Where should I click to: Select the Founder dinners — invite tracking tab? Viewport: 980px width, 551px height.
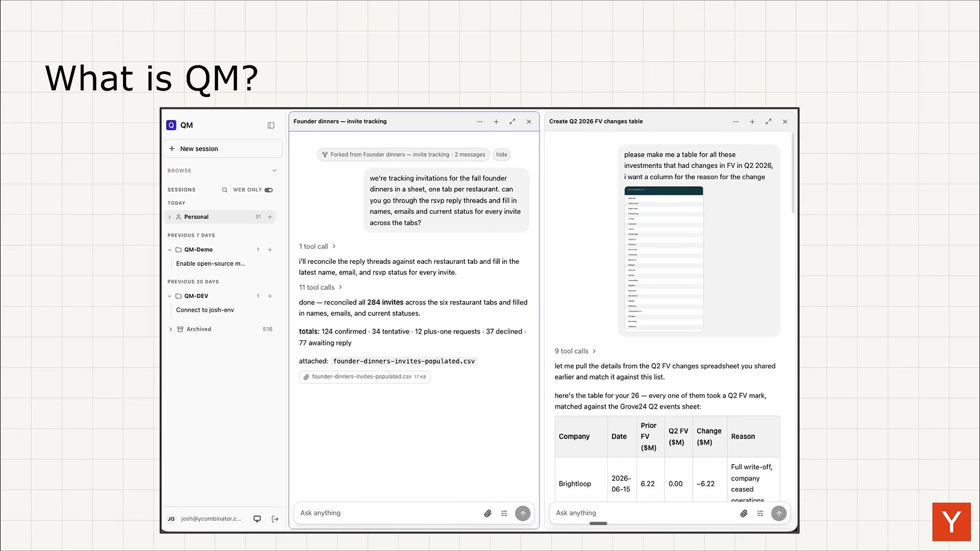340,121
